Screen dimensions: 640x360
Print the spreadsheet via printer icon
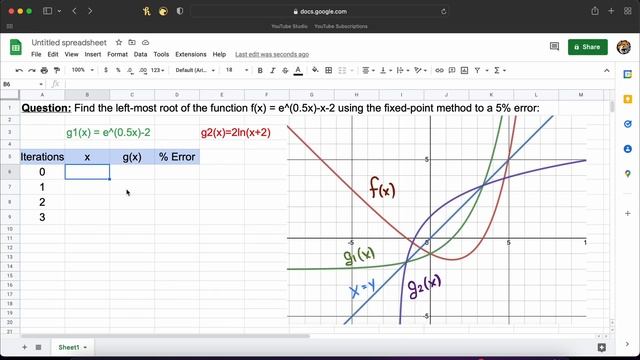(x=44, y=71)
